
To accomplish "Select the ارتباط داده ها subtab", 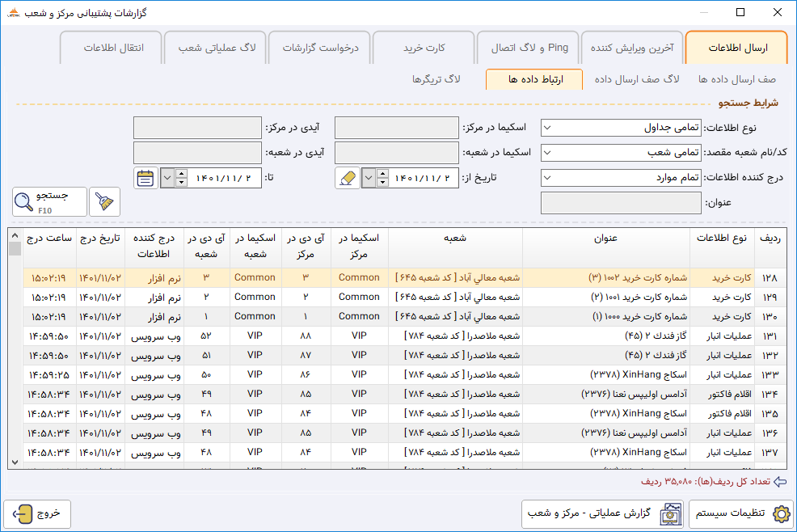I will click(x=535, y=79).
